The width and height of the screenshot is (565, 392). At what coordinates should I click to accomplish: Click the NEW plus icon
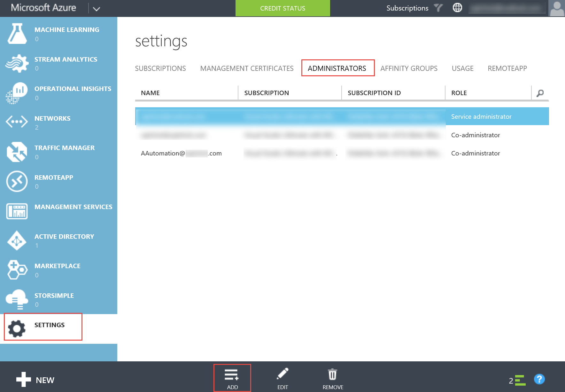(x=24, y=380)
